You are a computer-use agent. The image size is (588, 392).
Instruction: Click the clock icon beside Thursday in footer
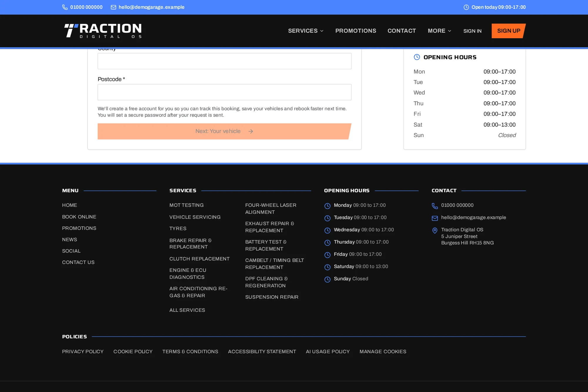pos(327,243)
